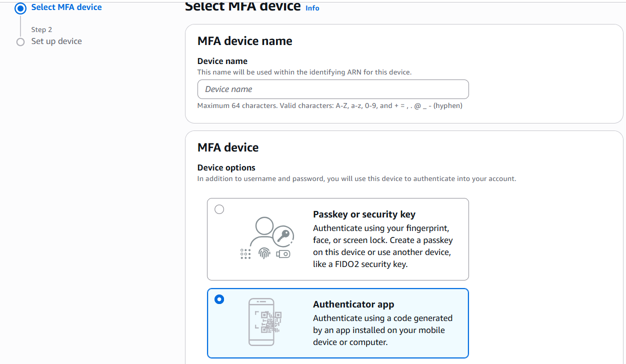
Task: Click the dotted keypad icon in Passkey card
Action: (245, 253)
